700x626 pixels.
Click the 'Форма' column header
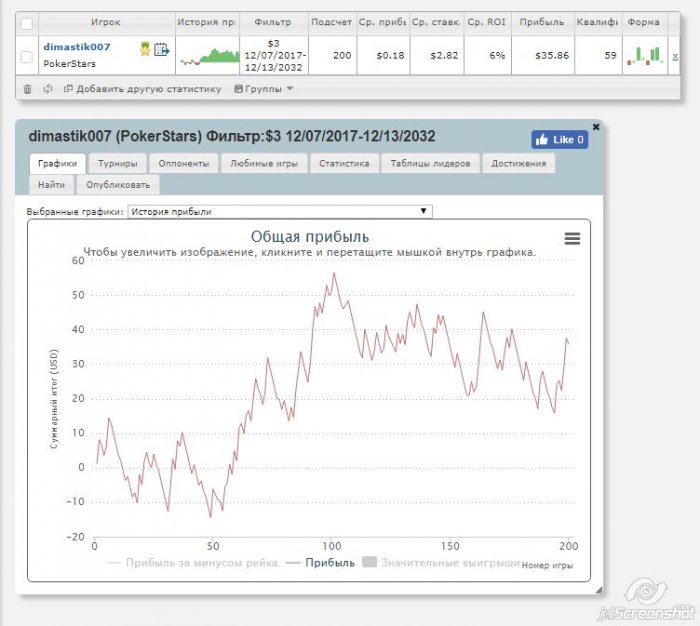click(x=644, y=22)
